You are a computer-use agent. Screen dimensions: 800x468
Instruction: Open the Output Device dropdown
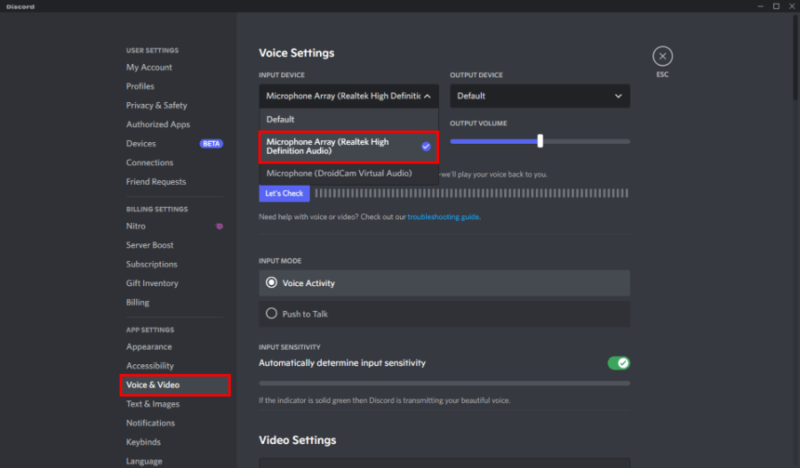[x=540, y=96]
